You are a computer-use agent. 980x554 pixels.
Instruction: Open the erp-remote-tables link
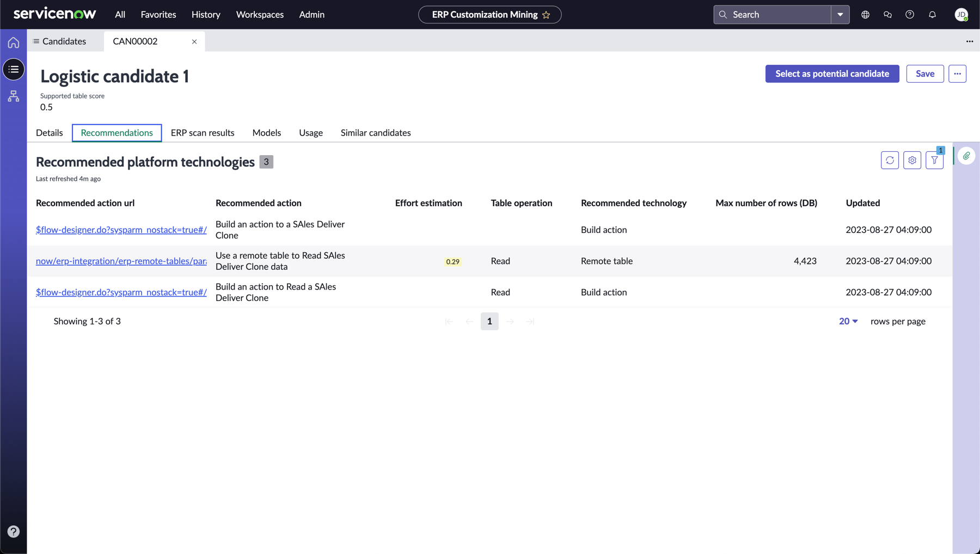pos(121,261)
